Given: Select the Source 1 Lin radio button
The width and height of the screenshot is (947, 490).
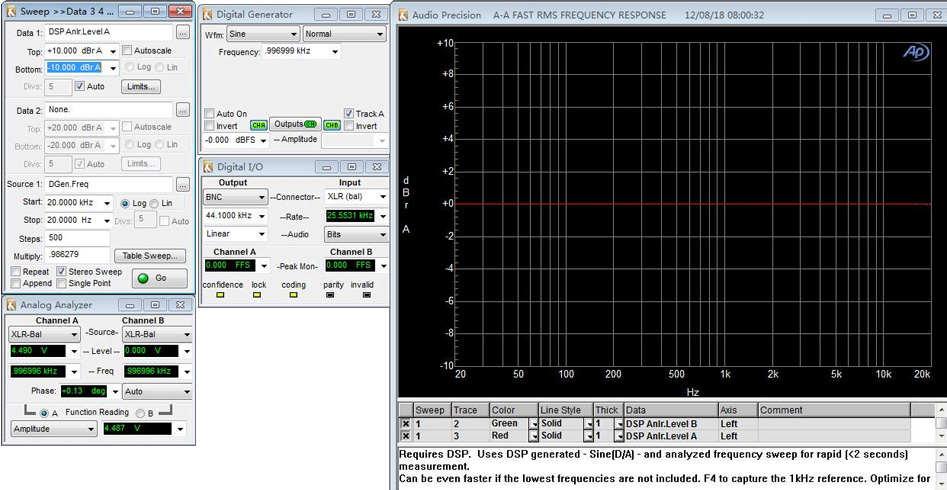Looking at the screenshot, I should pos(153,204).
